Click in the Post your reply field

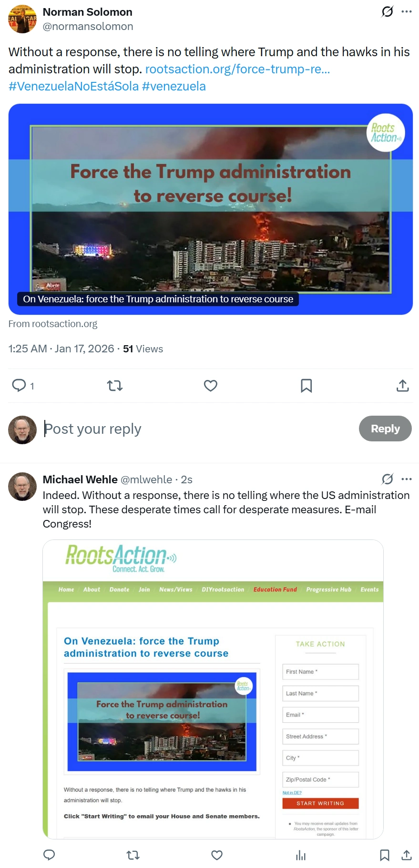[x=198, y=429]
